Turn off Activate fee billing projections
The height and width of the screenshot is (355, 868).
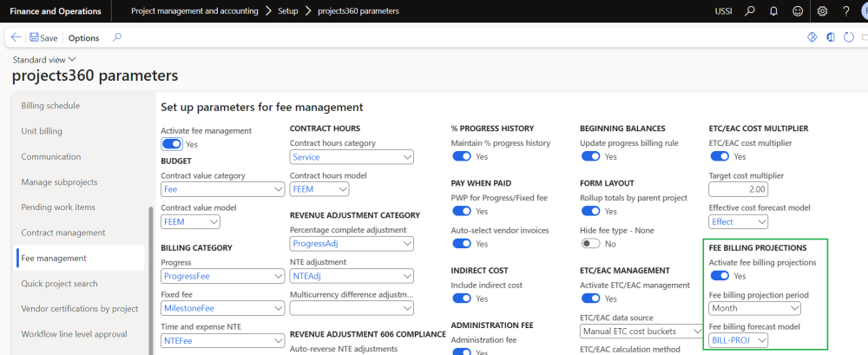720,276
